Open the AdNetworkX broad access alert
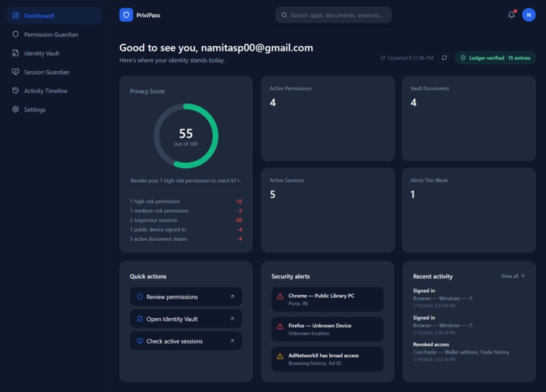 coord(327,359)
